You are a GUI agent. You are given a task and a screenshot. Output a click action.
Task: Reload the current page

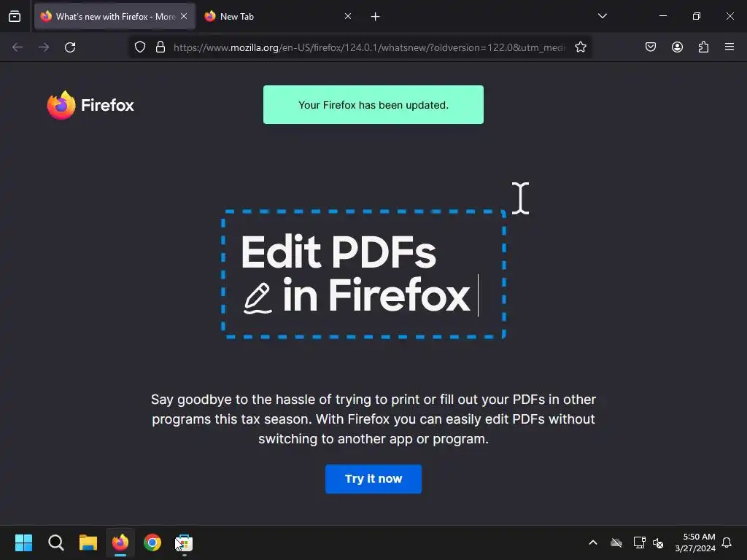pyautogui.click(x=70, y=47)
